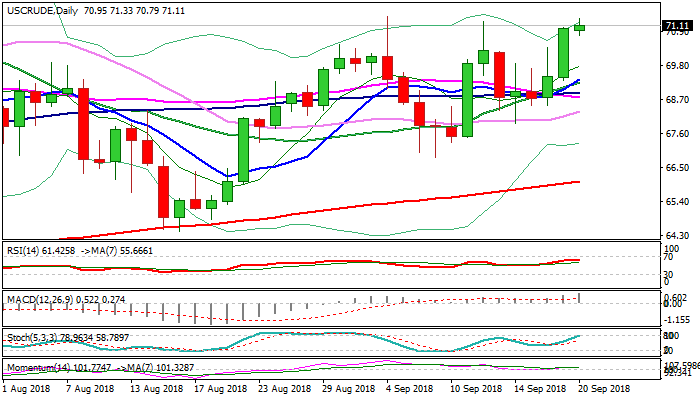This screenshot has width=700, height=400.
Task: Select the latest green candle at far right
Action: [580, 27]
